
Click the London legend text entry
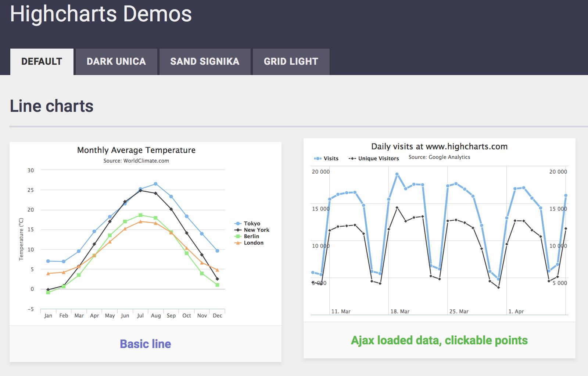point(254,243)
